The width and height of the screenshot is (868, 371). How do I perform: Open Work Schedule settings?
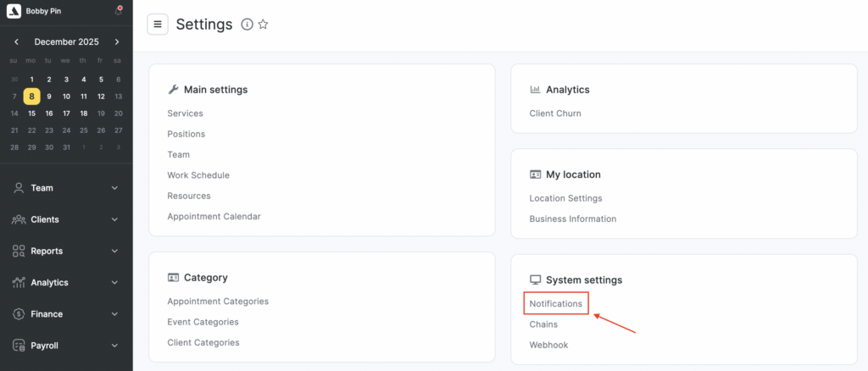coord(198,175)
